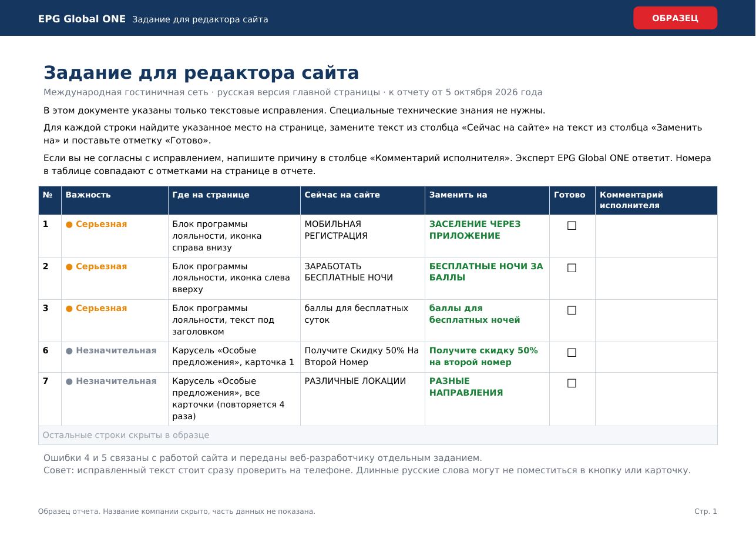Check the Готово box for row 1
Screen dimensions: 756x535
572,225
